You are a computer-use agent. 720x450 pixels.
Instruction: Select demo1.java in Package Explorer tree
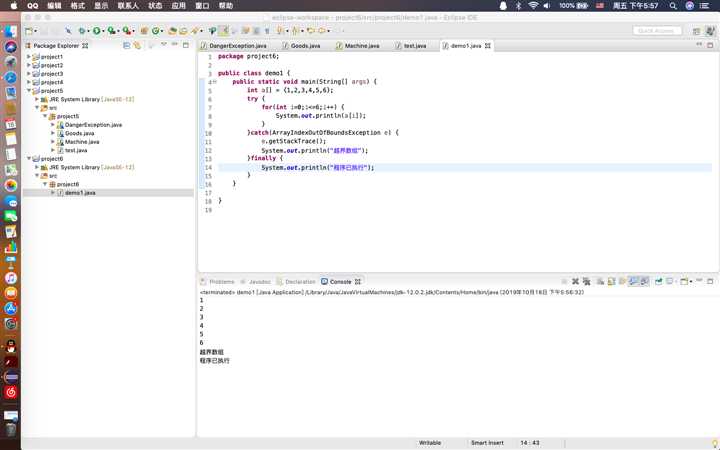coord(80,193)
